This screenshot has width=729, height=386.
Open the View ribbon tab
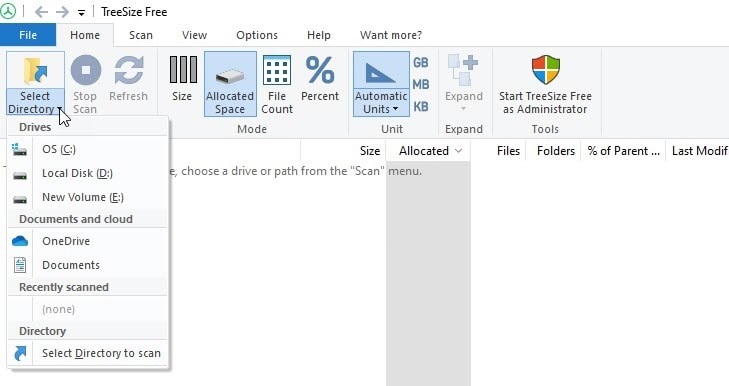point(194,35)
